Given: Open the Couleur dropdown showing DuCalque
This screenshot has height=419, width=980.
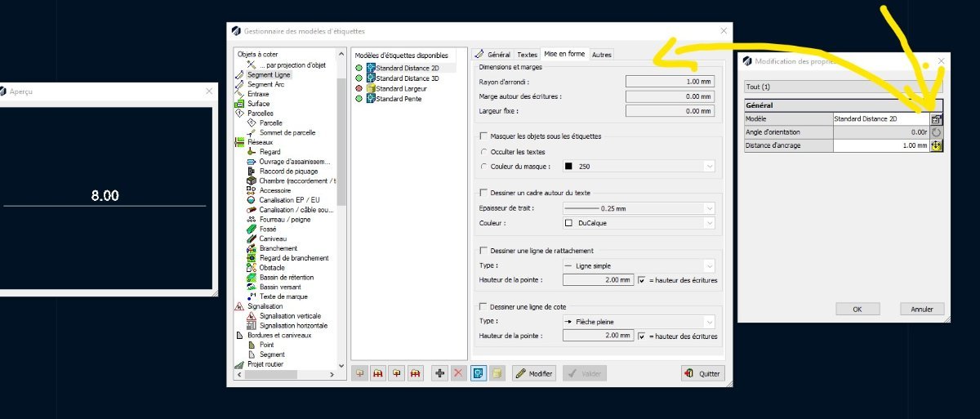Looking at the screenshot, I should tap(639, 222).
